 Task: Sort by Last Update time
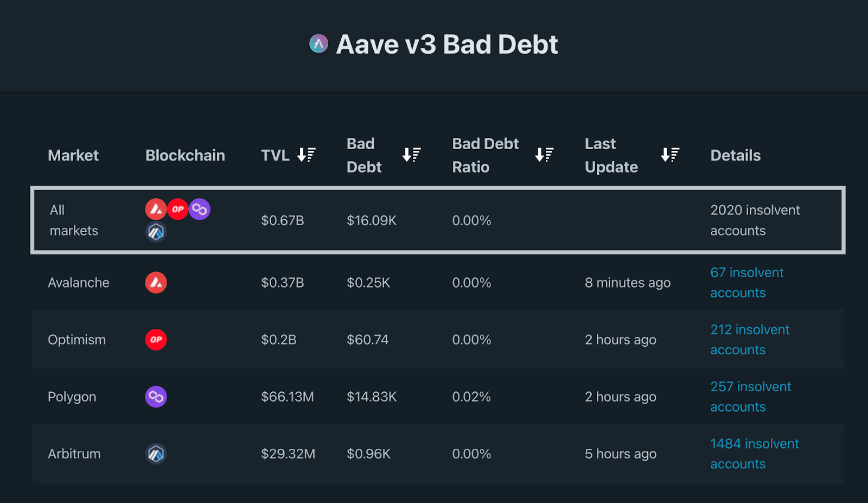click(x=670, y=155)
